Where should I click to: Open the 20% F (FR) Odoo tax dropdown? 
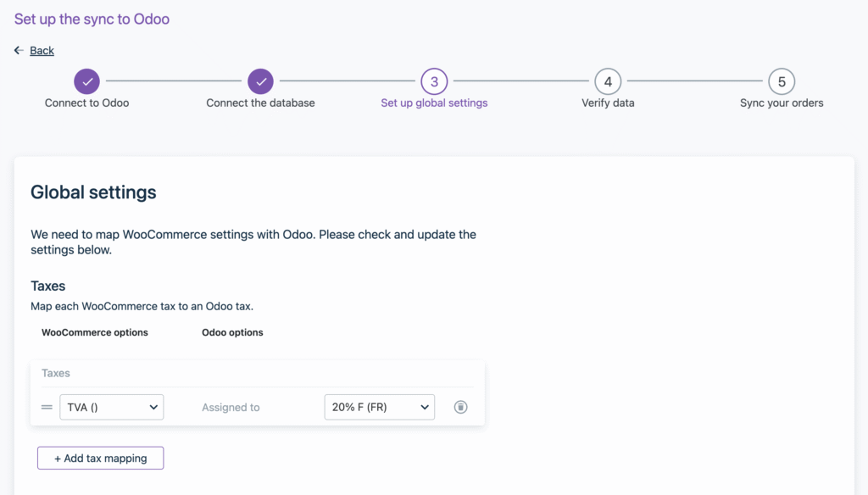pyautogui.click(x=379, y=407)
